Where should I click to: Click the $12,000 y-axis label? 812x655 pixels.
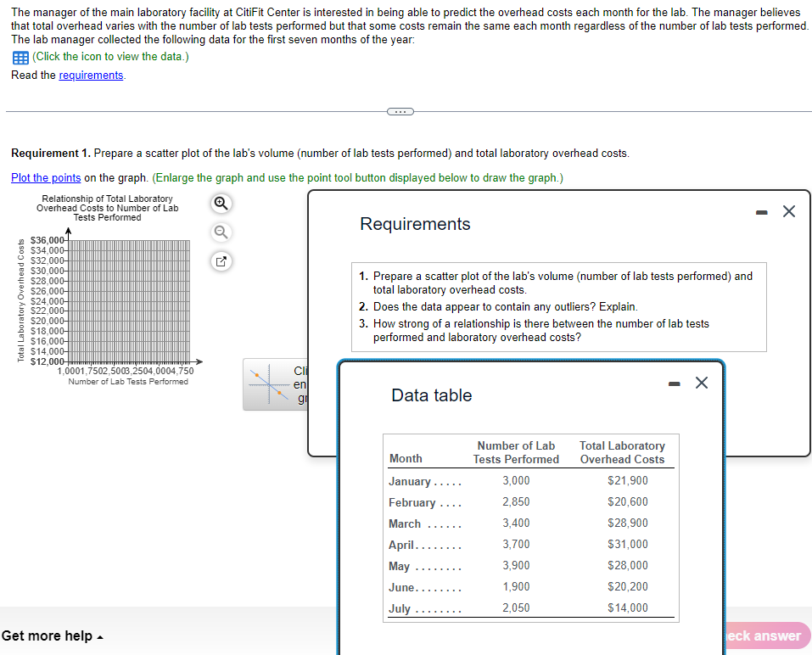pos(48,361)
